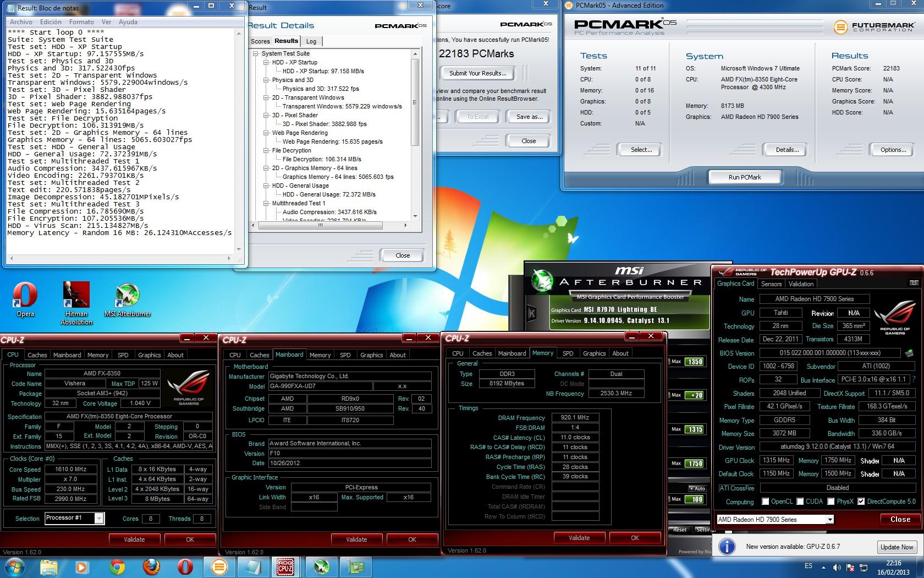The width and height of the screenshot is (924, 578).
Task: Click the Afterburner K button on left edge
Action: click(532, 314)
